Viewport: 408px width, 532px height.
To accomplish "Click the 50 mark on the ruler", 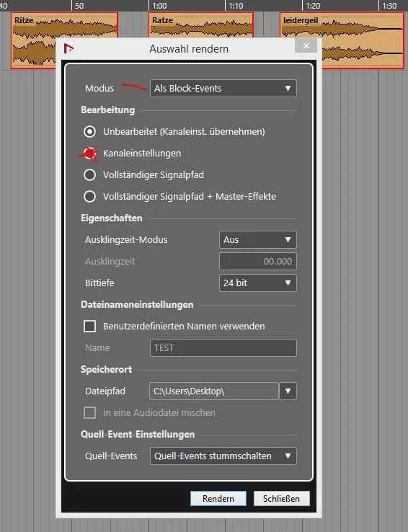I will click(x=79, y=6).
